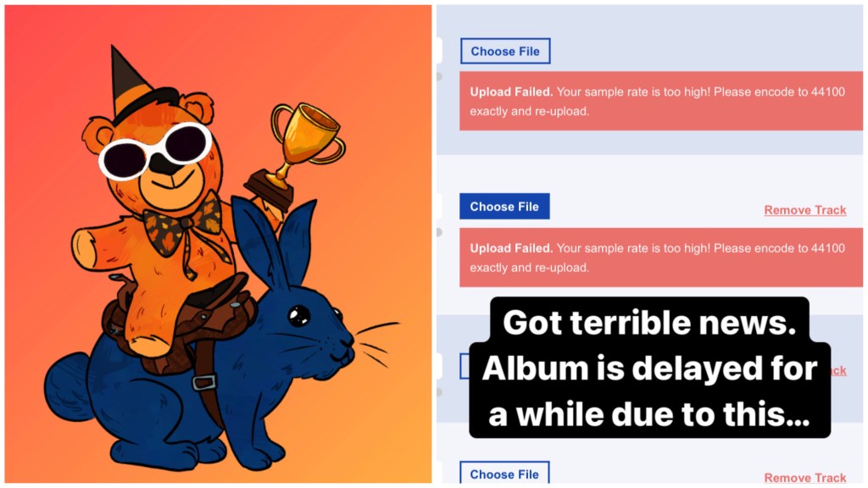The width and height of the screenshot is (868, 488).
Task: Click the bottom-most Remove Track link
Action: (805, 478)
